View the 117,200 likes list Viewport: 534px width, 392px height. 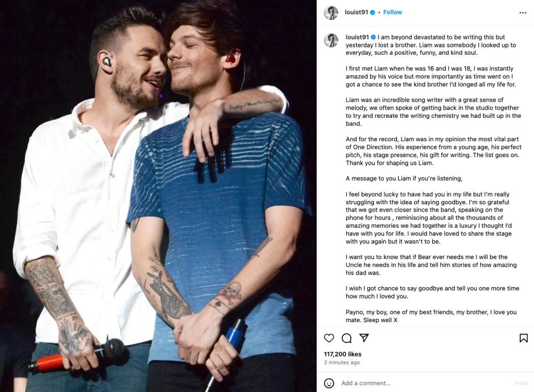pyautogui.click(x=343, y=354)
